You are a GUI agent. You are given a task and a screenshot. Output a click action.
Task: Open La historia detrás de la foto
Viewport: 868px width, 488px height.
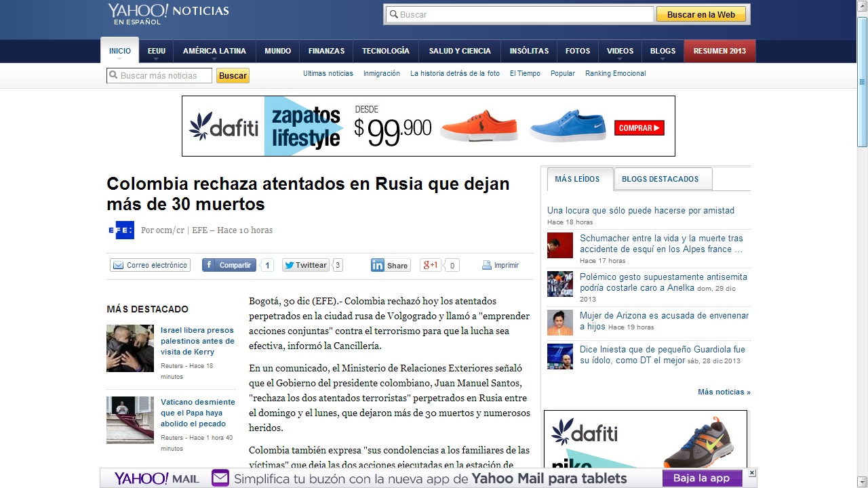[455, 73]
